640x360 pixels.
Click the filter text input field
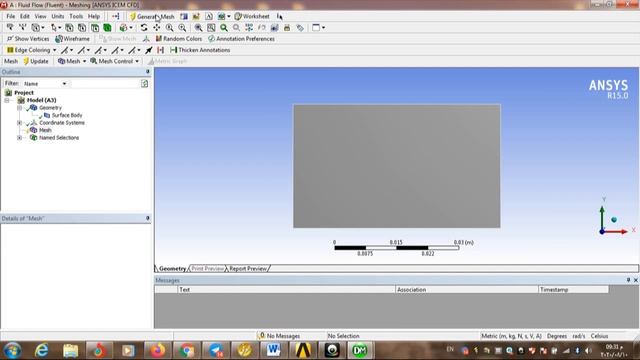pyautogui.click(x=104, y=84)
